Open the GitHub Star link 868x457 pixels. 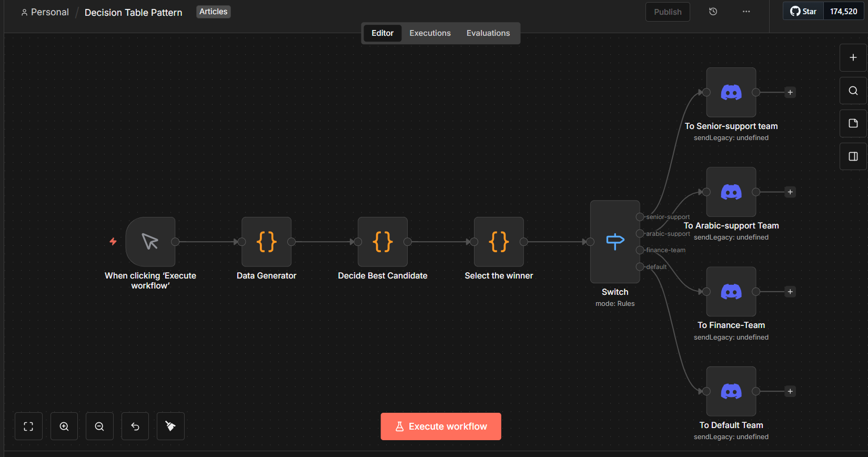pyautogui.click(x=803, y=12)
